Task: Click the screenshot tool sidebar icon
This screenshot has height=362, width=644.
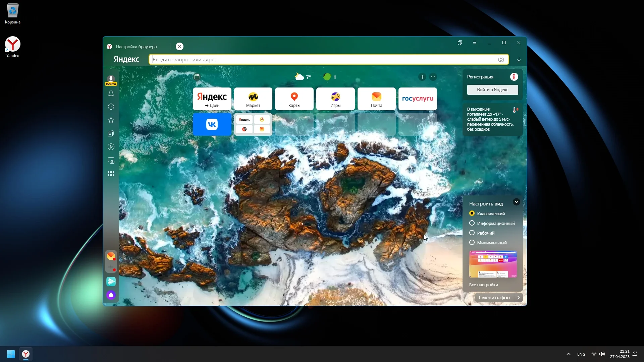Action: click(111, 161)
